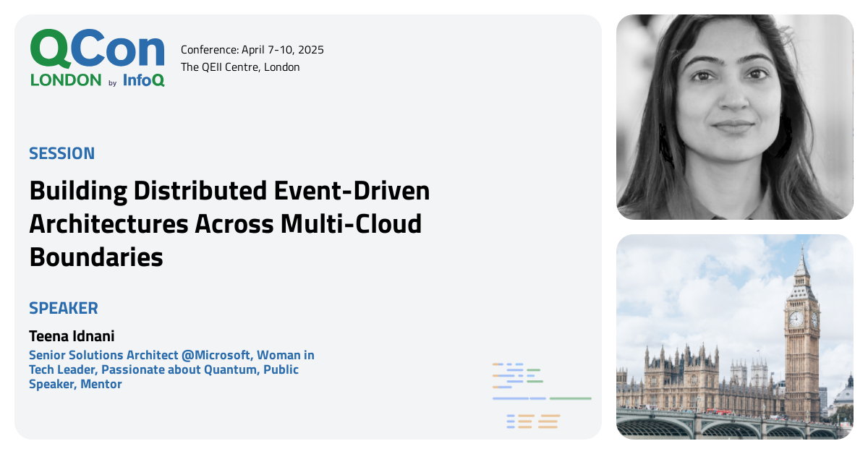Open the "Building Distributed Event-Driven" title line
The width and height of the screenshot is (868, 454).
coord(229,191)
